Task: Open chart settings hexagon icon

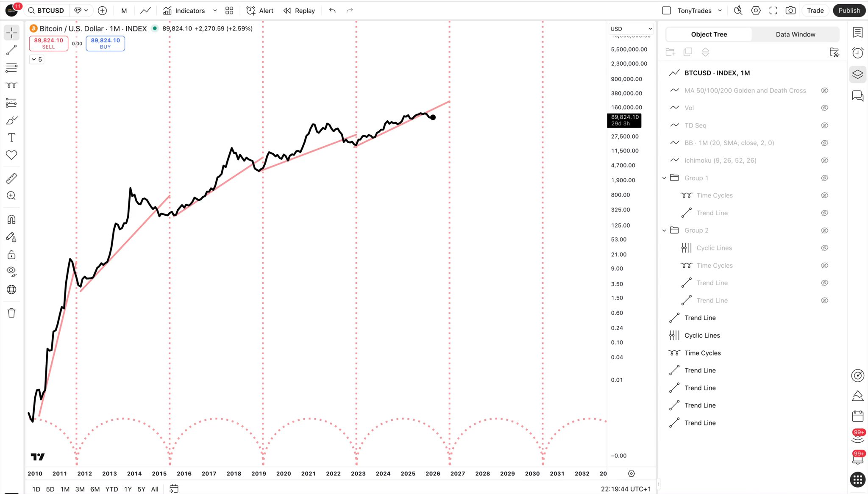Action: pos(756,11)
